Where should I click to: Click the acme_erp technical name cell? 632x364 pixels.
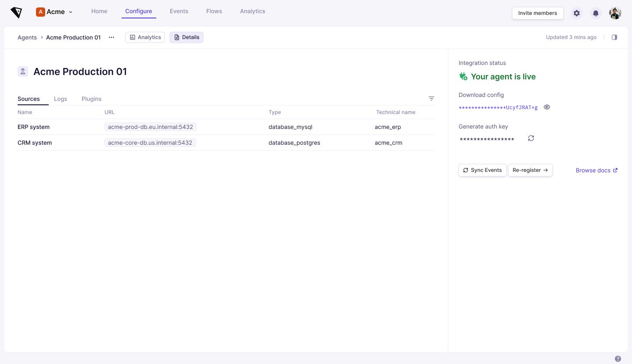pos(388,127)
